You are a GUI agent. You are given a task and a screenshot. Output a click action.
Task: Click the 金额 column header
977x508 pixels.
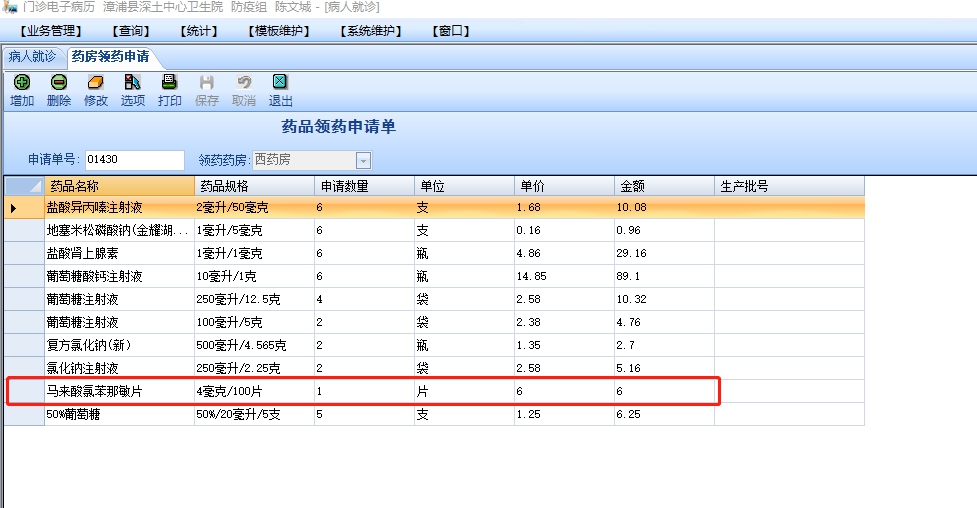665,186
